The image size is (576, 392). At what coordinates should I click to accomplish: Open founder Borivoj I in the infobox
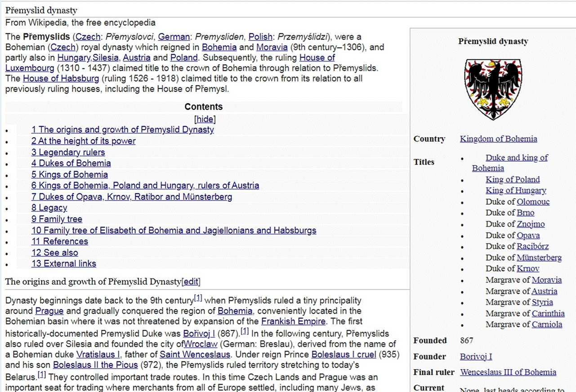[476, 356]
